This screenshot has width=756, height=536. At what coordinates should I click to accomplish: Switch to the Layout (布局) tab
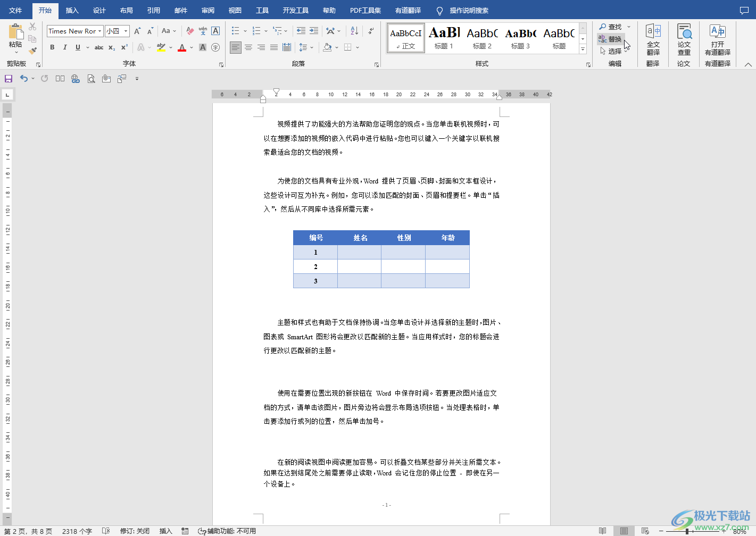point(126,10)
